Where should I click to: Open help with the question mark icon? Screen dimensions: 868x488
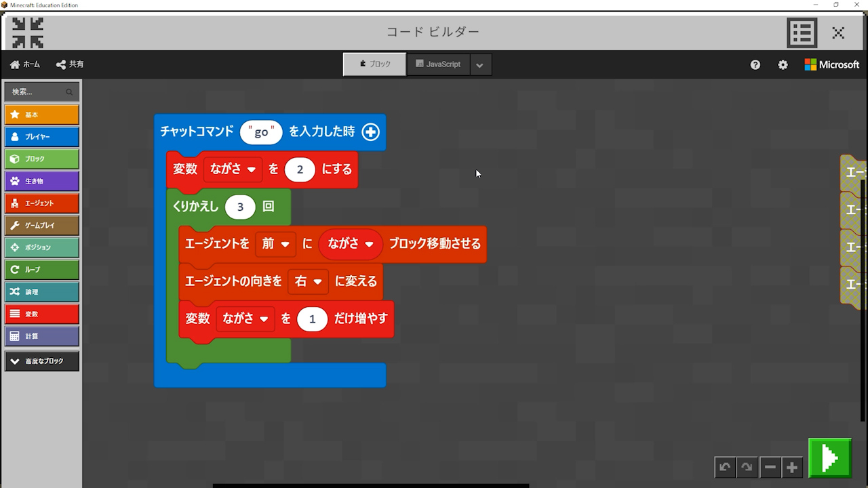755,64
